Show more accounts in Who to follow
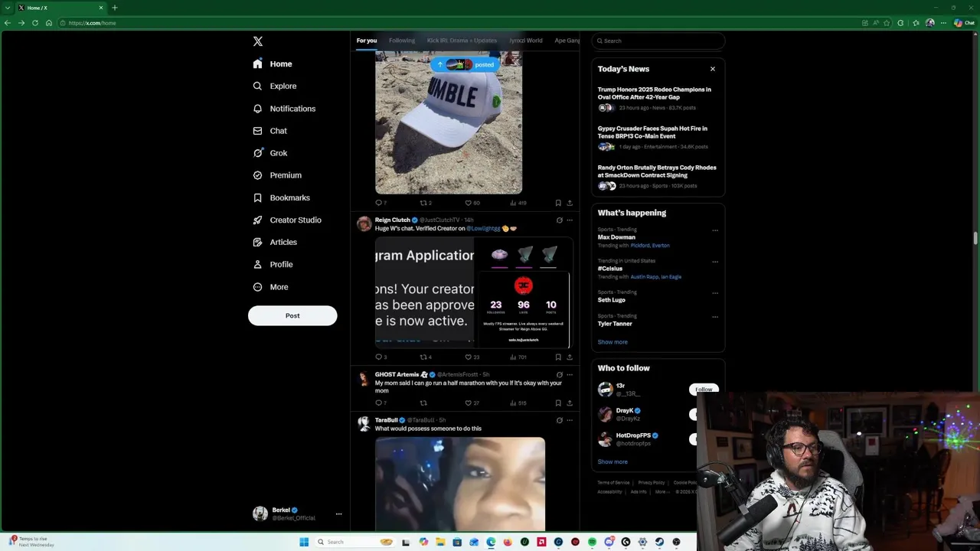Screen dimensions: 980x551 (x=612, y=462)
